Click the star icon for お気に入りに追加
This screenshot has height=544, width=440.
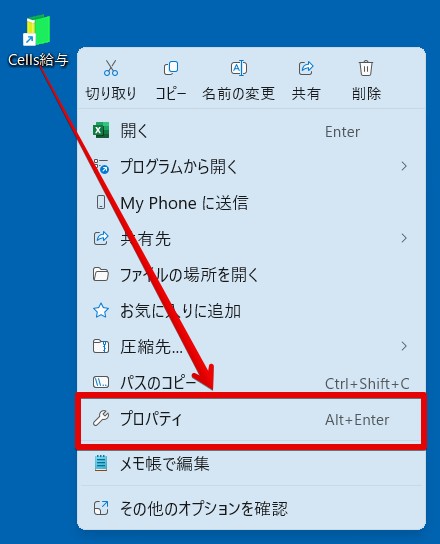point(101,310)
